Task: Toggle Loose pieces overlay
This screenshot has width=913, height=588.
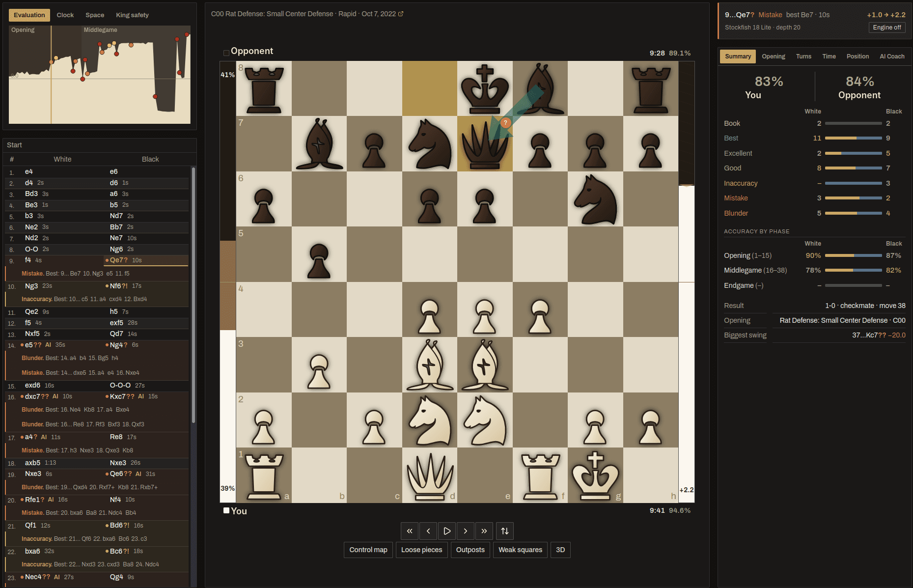Action: click(421, 550)
